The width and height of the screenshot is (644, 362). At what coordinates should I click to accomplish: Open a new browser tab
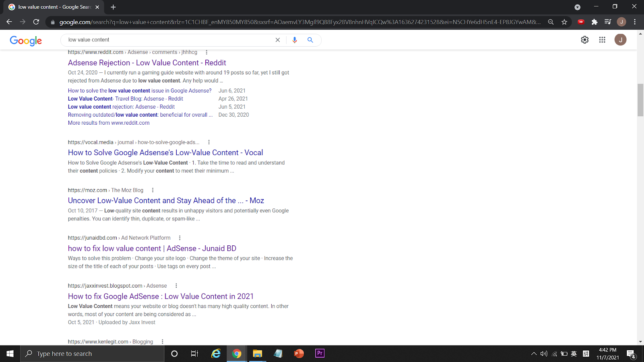pos(113,7)
